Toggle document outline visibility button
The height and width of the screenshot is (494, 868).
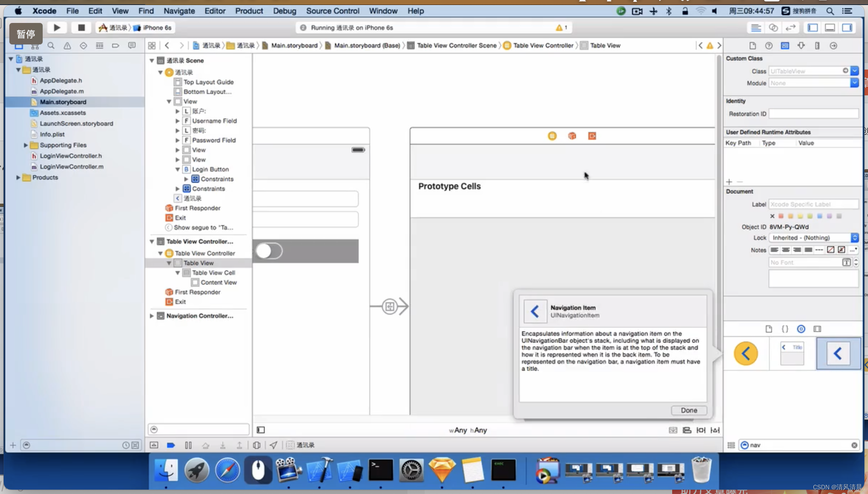coord(261,430)
